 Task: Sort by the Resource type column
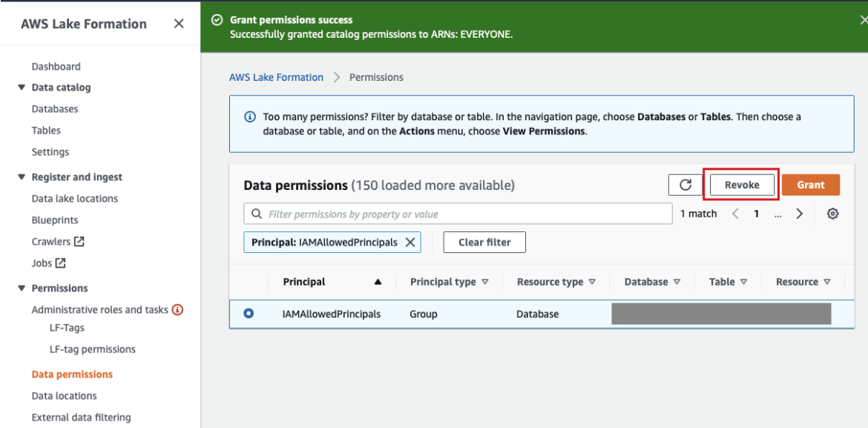tap(556, 282)
